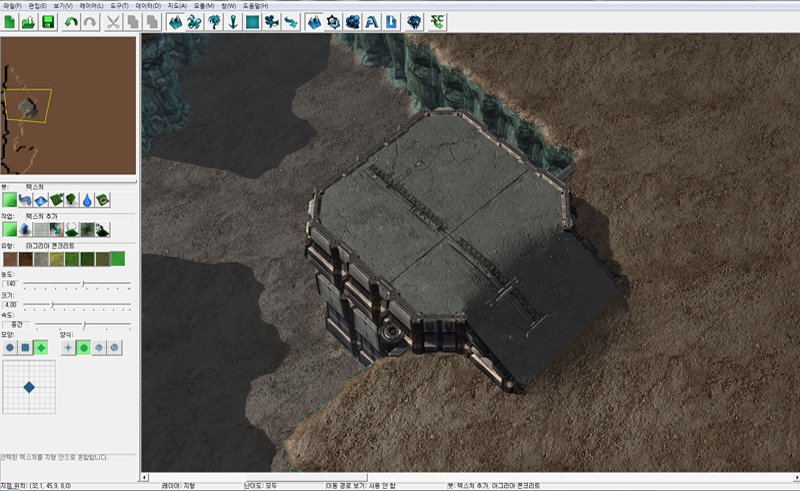The height and width of the screenshot is (491, 800).
Task: Choose the blue arrow operation icon
Action: (25, 230)
